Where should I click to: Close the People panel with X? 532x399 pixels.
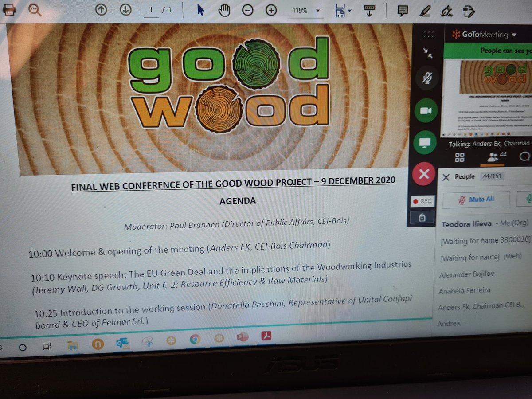tap(446, 177)
